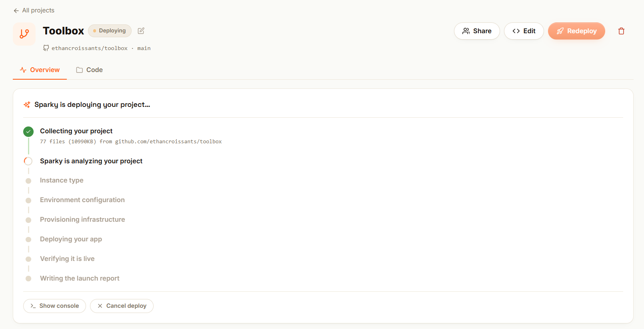Screen dimensions: 644x329
Task: Redeploy the Toolbox project
Action: (x=576, y=31)
